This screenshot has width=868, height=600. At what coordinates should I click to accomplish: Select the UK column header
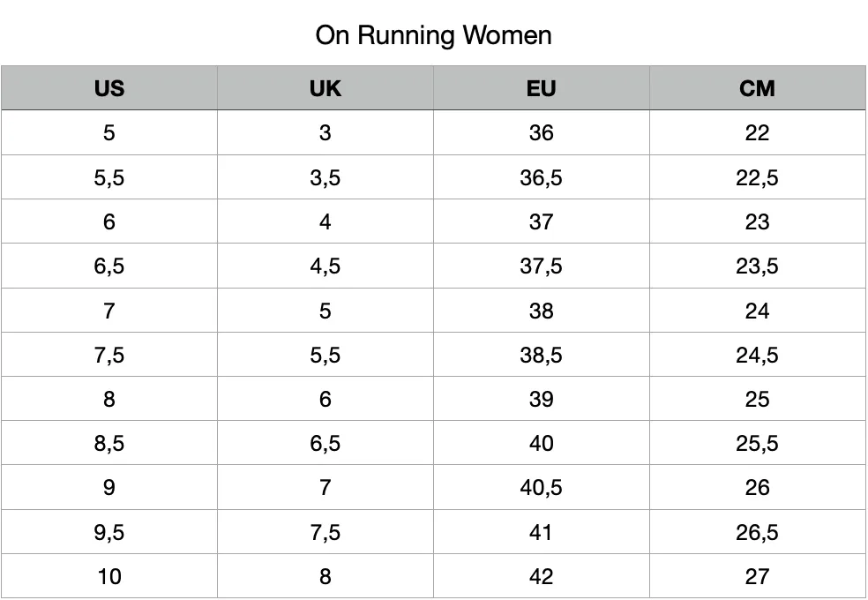click(325, 88)
